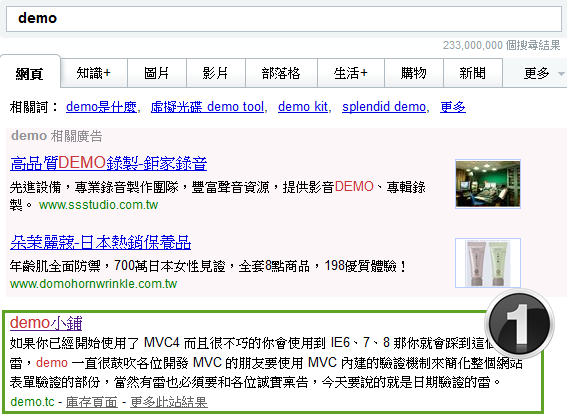The height and width of the screenshot is (416, 567).
Task: Go to the 購物 tab
Action: coord(414,73)
